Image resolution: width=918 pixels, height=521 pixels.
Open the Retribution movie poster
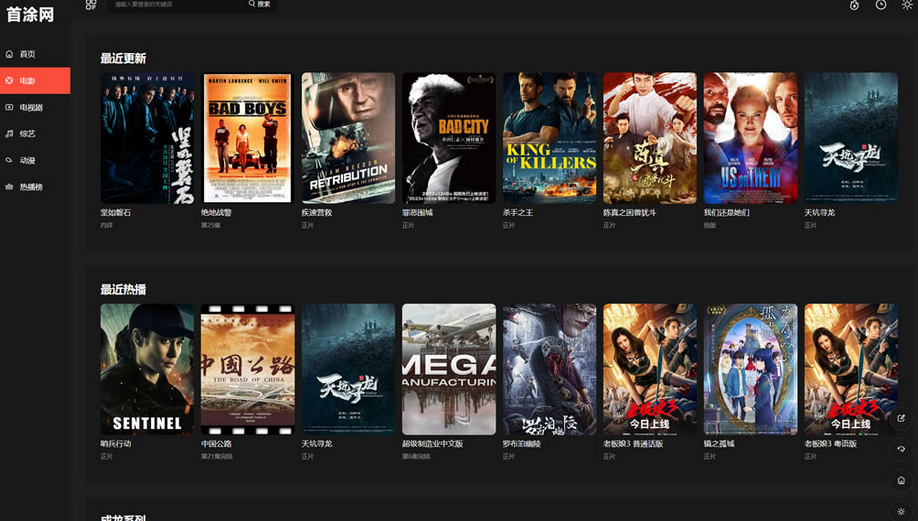(x=348, y=138)
